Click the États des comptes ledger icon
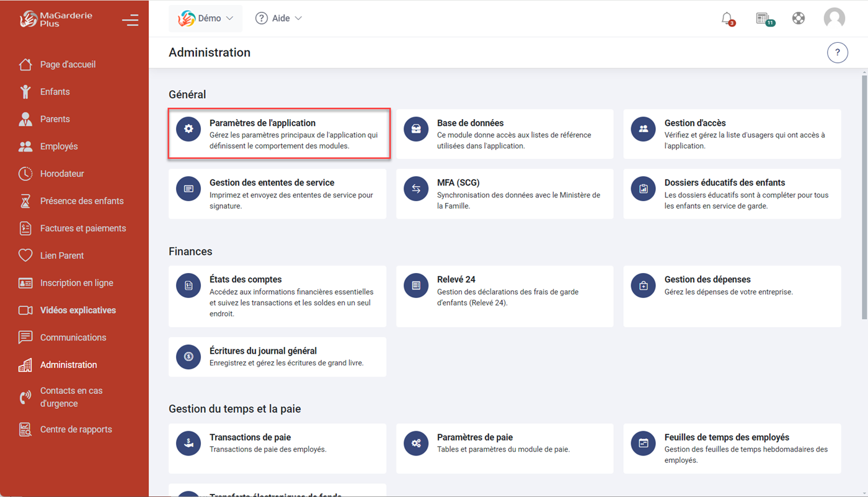Image resolution: width=868 pixels, height=497 pixels. (188, 285)
